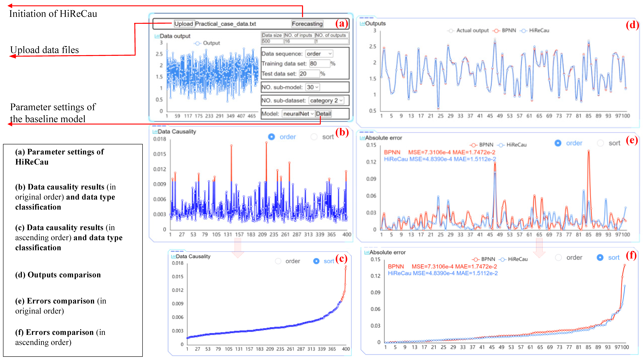Select order radio in Data Causality panel (c)
644x360 pixels.
click(278, 261)
